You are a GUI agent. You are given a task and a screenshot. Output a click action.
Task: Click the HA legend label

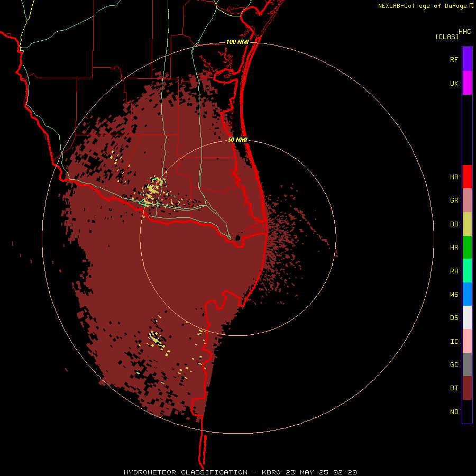454,177
